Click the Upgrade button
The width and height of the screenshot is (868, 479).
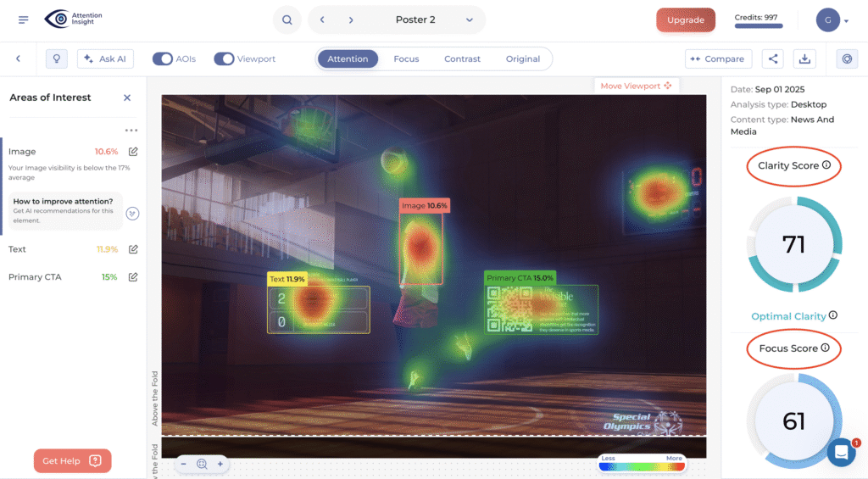point(685,20)
